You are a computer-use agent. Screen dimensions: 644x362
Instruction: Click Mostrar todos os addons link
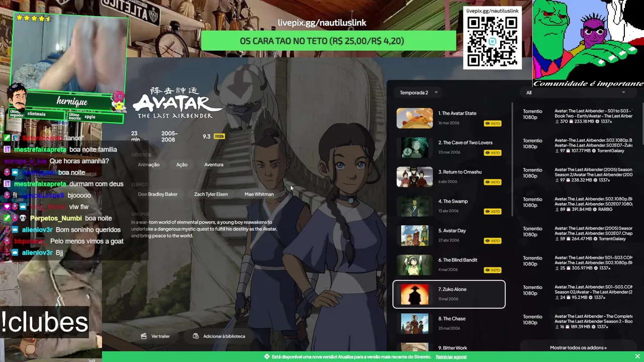[x=578, y=347]
